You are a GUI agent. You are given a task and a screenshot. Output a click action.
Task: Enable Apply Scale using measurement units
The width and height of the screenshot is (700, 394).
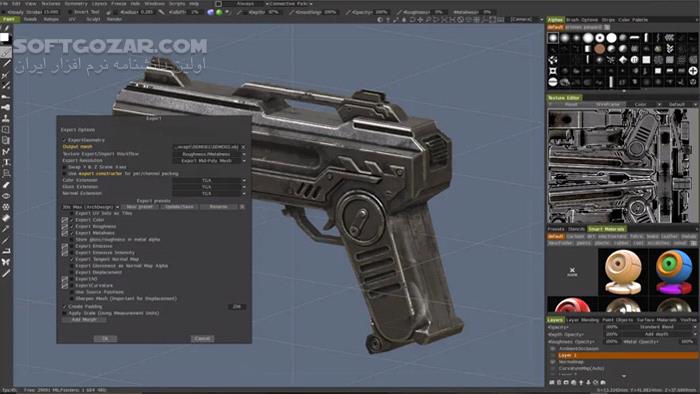pyautogui.click(x=64, y=313)
